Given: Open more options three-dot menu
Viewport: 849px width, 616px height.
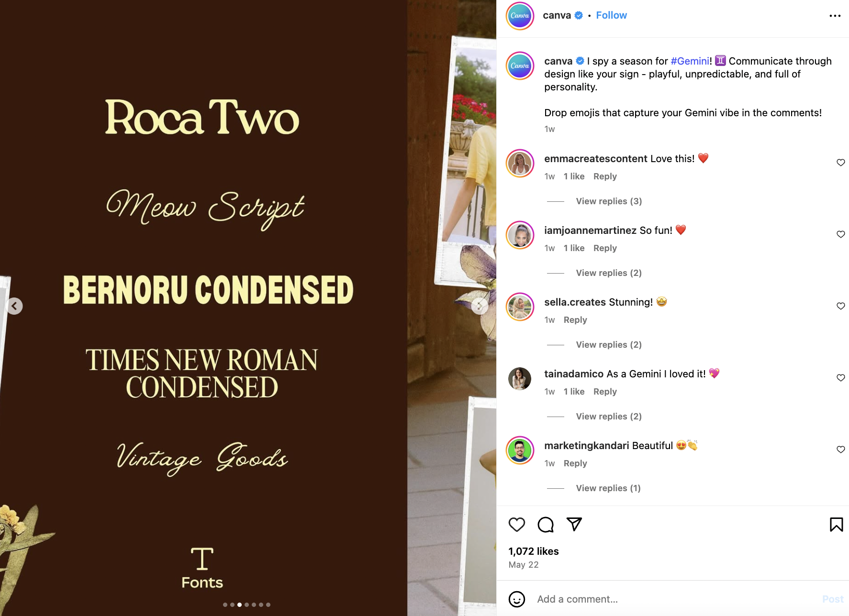Looking at the screenshot, I should (x=835, y=16).
